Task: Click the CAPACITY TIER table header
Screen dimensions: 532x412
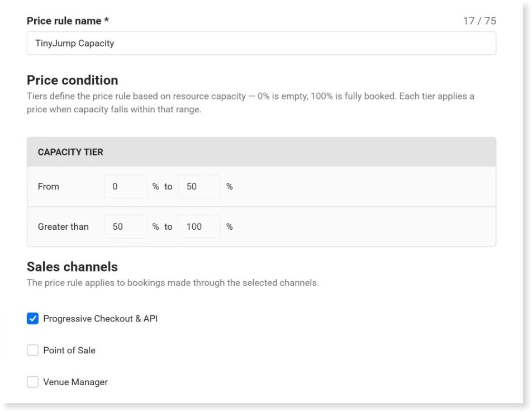Action: click(262, 152)
